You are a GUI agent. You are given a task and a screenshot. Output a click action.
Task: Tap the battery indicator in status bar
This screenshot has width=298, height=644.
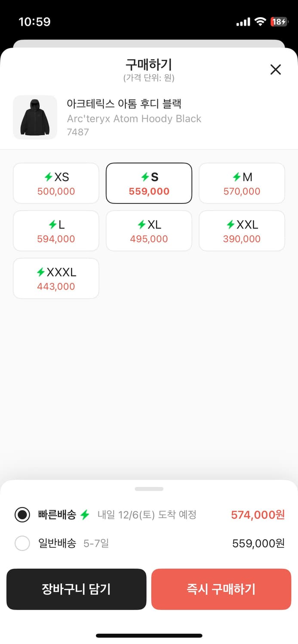(279, 21)
